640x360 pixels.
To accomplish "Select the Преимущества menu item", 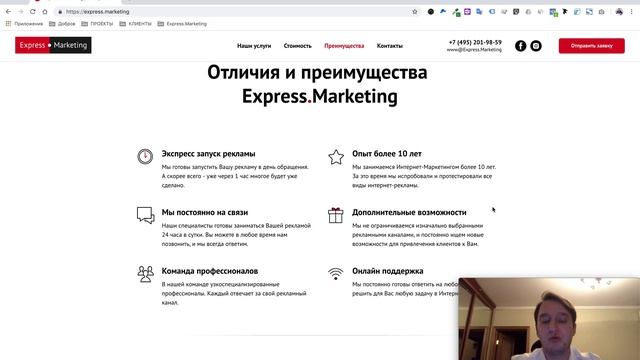I will point(344,46).
